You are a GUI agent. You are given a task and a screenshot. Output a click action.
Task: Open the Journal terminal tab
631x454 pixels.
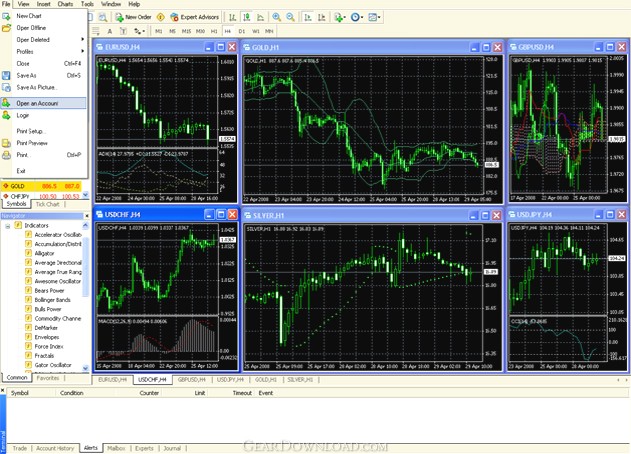pyautogui.click(x=172, y=448)
